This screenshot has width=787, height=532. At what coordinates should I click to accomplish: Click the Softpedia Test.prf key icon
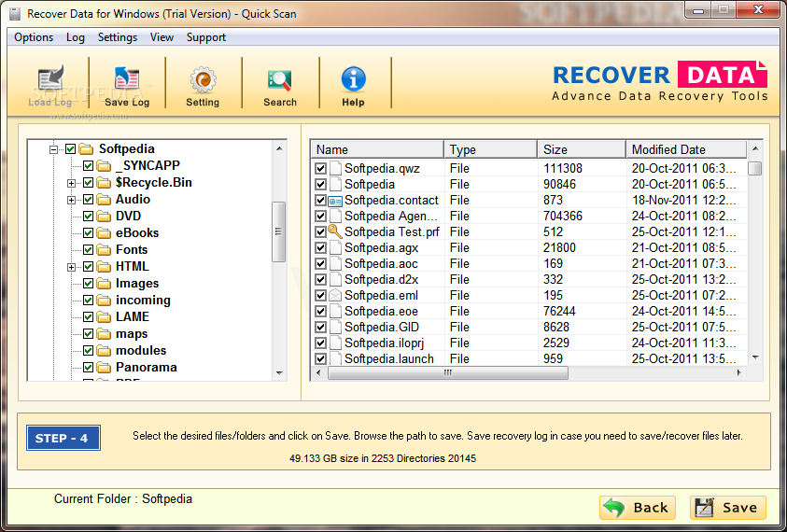point(335,231)
